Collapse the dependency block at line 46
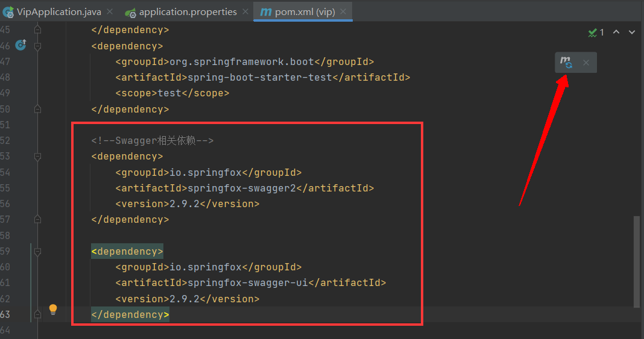Image resolution: width=644 pixels, height=339 pixels. coord(37,46)
